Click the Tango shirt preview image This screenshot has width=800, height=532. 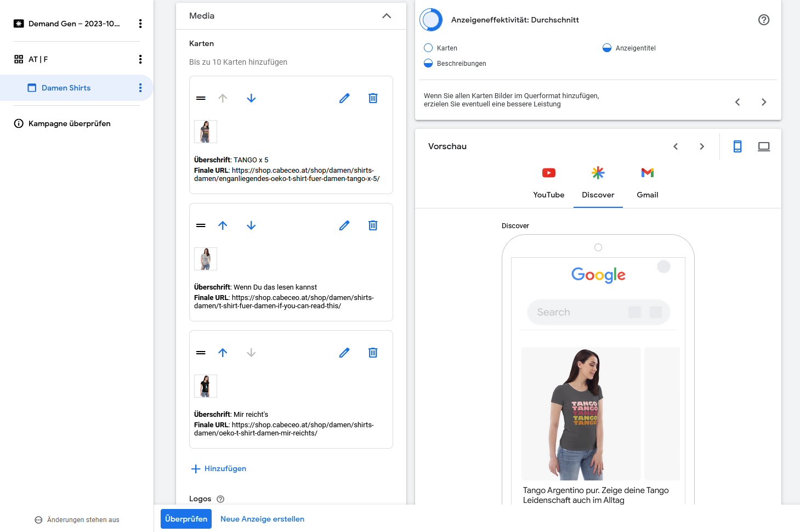(x=581, y=414)
